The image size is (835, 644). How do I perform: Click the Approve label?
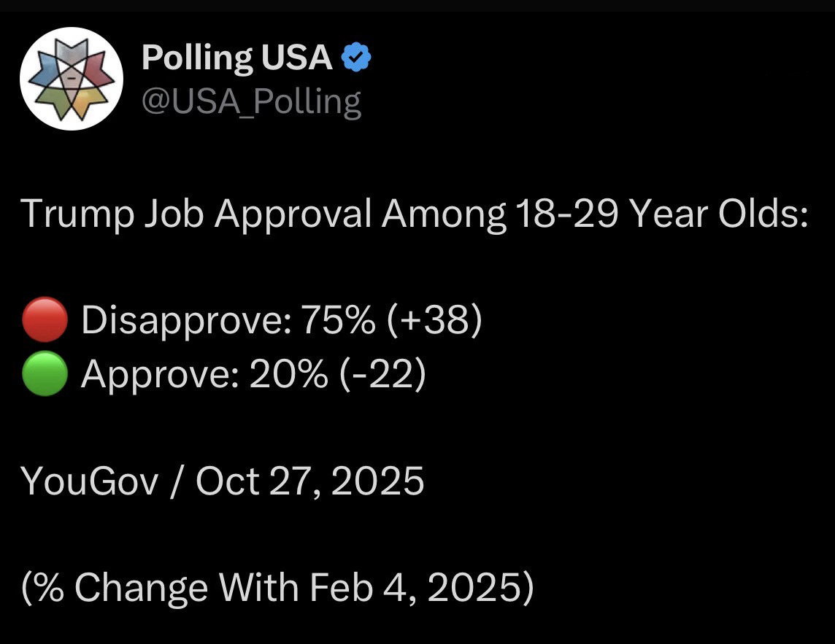[x=158, y=376]
